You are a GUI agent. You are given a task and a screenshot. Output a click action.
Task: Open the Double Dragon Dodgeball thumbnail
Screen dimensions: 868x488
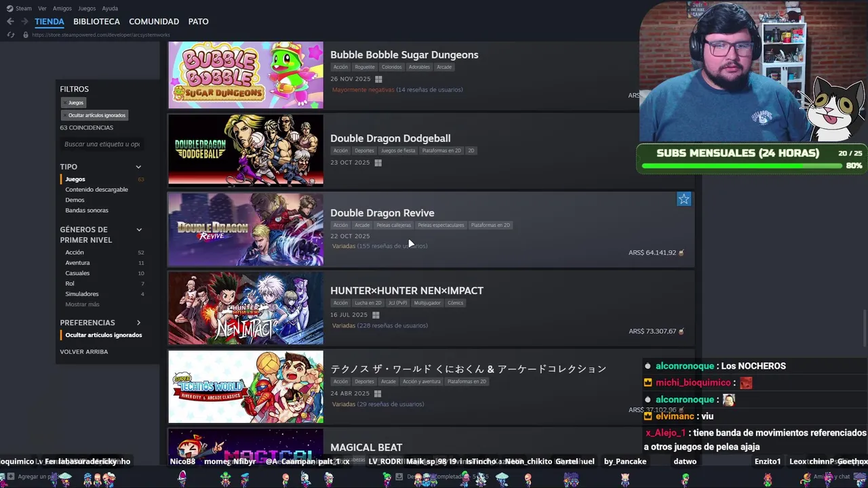click(x=245, y=150)
